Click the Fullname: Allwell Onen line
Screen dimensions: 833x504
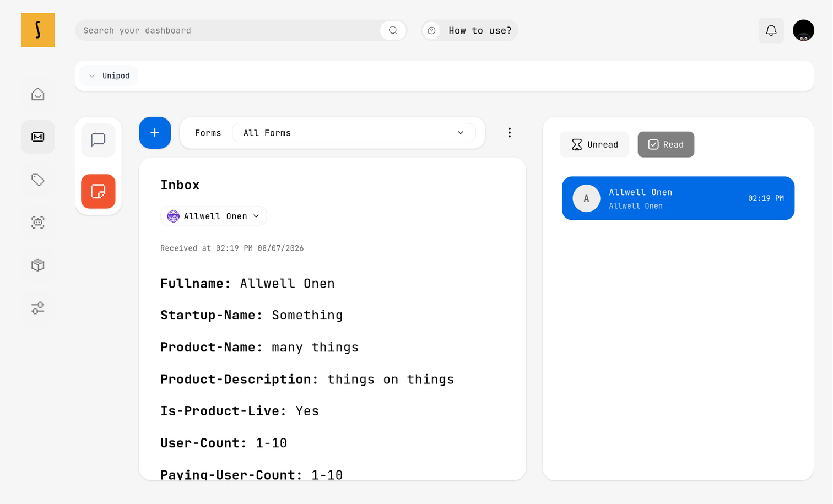pyautogui.click(x=247, y=284)
